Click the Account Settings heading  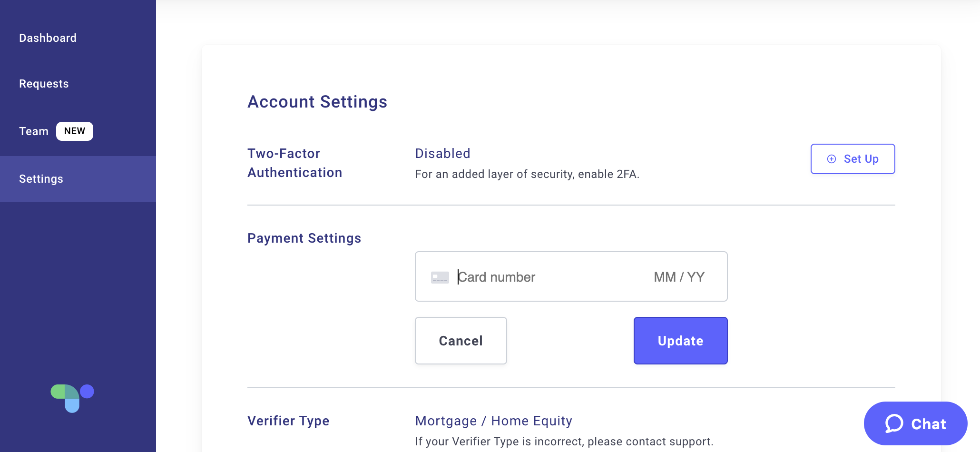pos(317,102)
